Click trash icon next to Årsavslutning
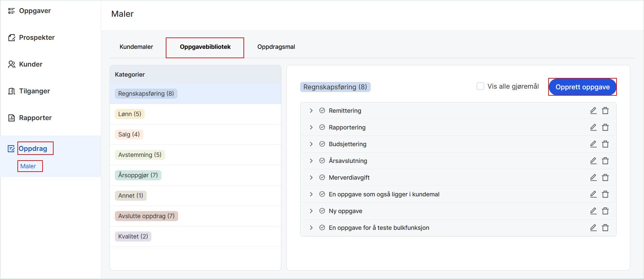Viewport: 644px width, 279px height. click(605, 161)
